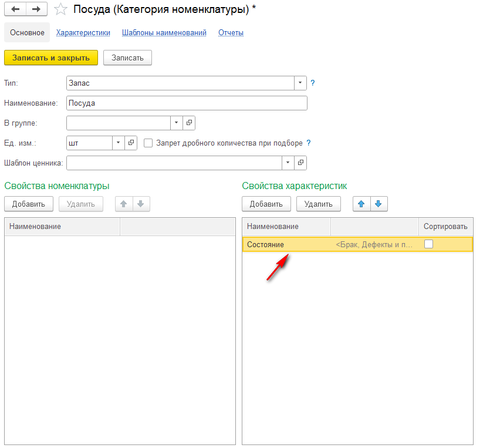Image resolution: width=490 pixels, height=448 pixels.
Task: Click the Сортировать column header
Action: (445, 226)
